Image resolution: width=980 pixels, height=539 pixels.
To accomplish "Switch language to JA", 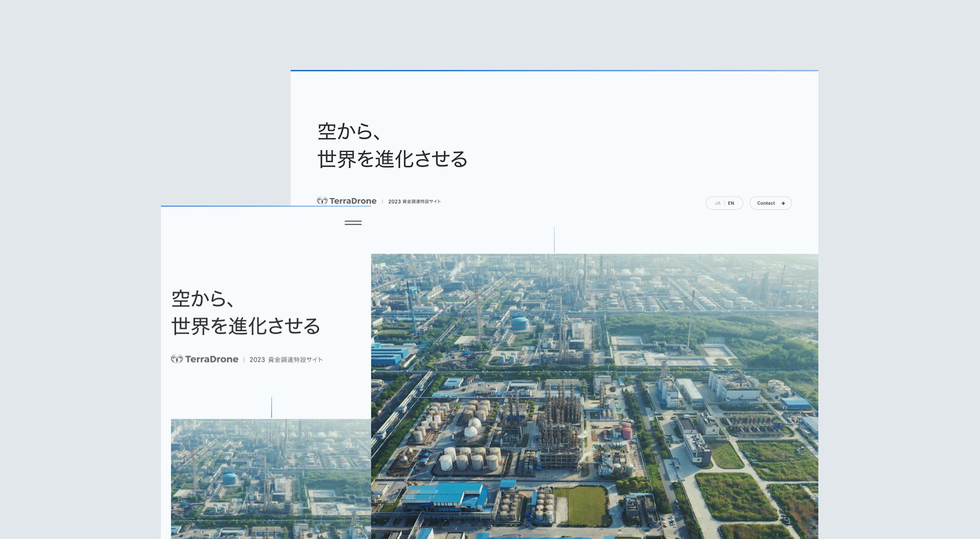I will 717,203.
